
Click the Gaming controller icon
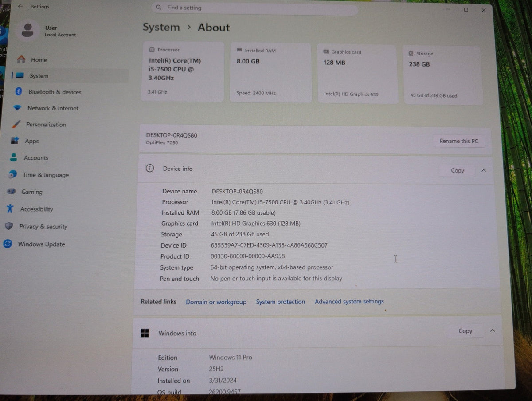[12, 192]
